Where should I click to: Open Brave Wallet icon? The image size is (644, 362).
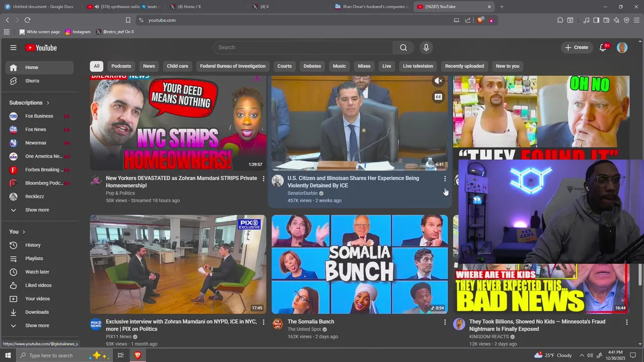(x=606, y=20)
